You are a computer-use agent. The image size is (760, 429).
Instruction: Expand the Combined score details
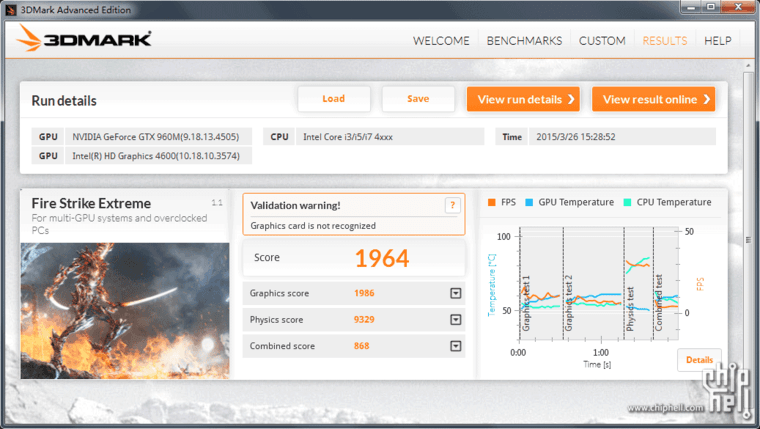click(x=455, y=346)
